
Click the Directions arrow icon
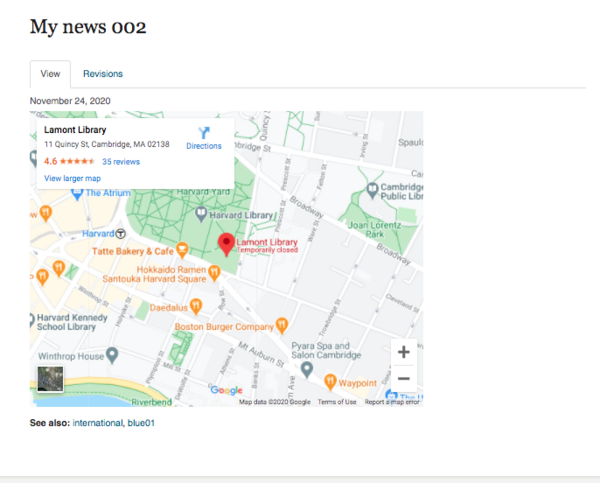(204, 132)
